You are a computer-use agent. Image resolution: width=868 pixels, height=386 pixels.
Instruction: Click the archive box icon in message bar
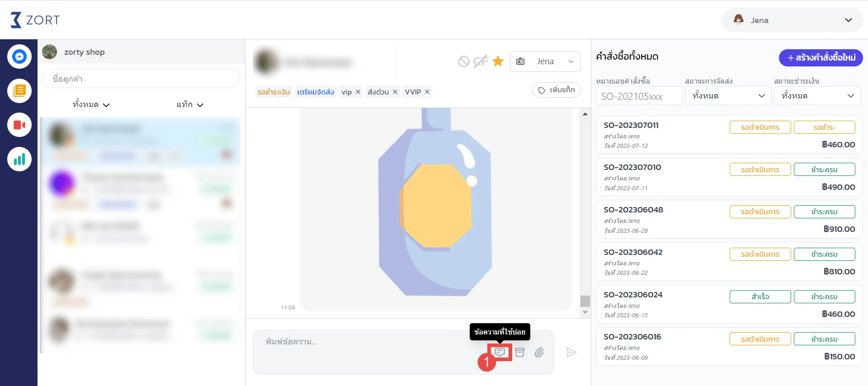tap(520, 353)
